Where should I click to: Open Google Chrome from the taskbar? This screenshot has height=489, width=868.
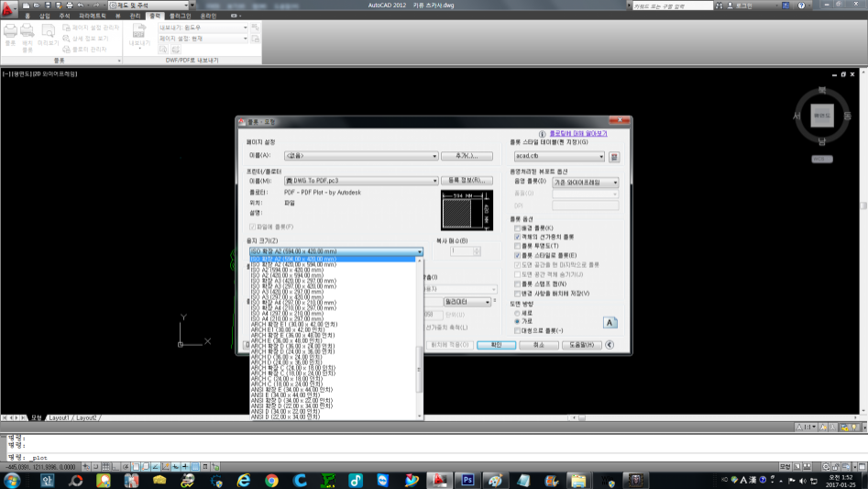271,480
